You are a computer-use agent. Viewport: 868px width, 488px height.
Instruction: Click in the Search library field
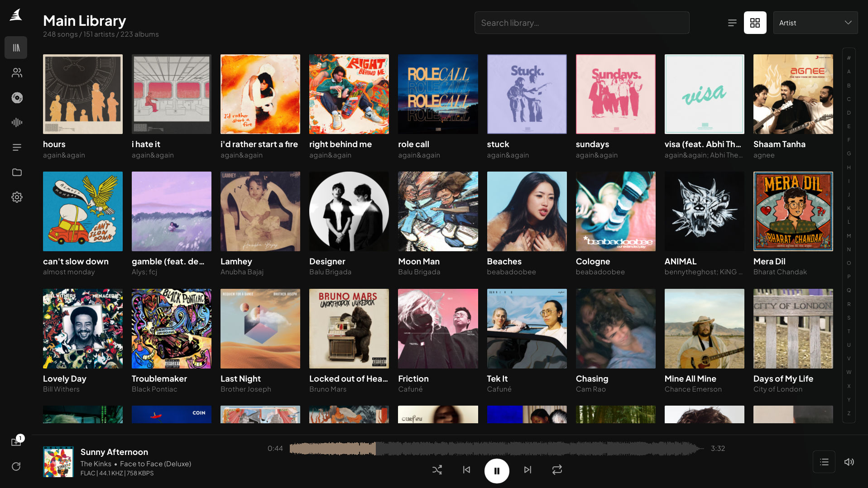581,23
